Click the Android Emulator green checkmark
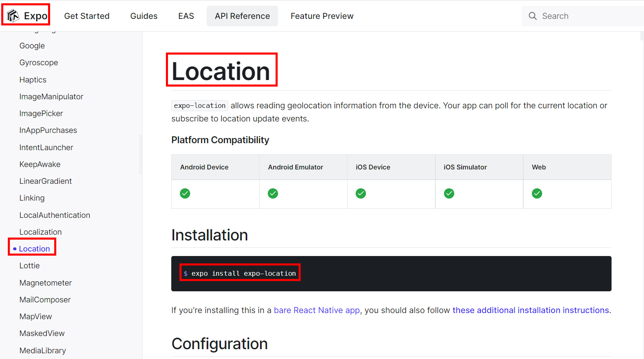The image size is (644, 359). pos(273,193)
